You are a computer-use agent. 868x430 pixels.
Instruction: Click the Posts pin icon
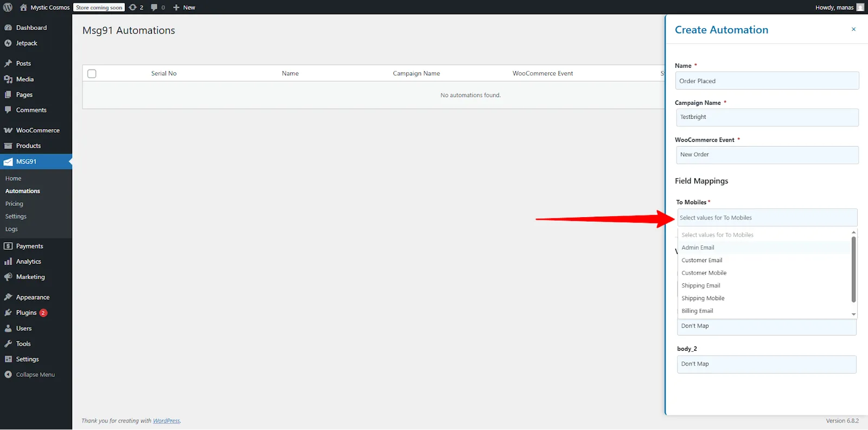pos(8,64)
